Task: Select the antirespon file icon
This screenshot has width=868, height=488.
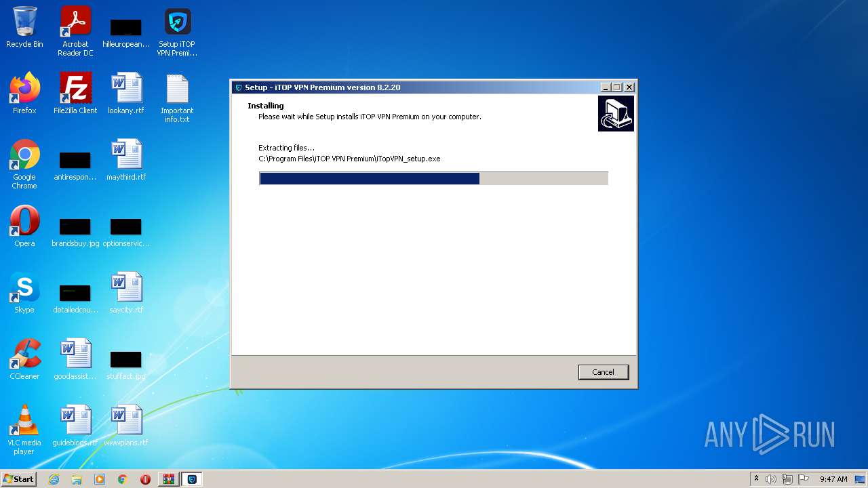Action: 75,165
